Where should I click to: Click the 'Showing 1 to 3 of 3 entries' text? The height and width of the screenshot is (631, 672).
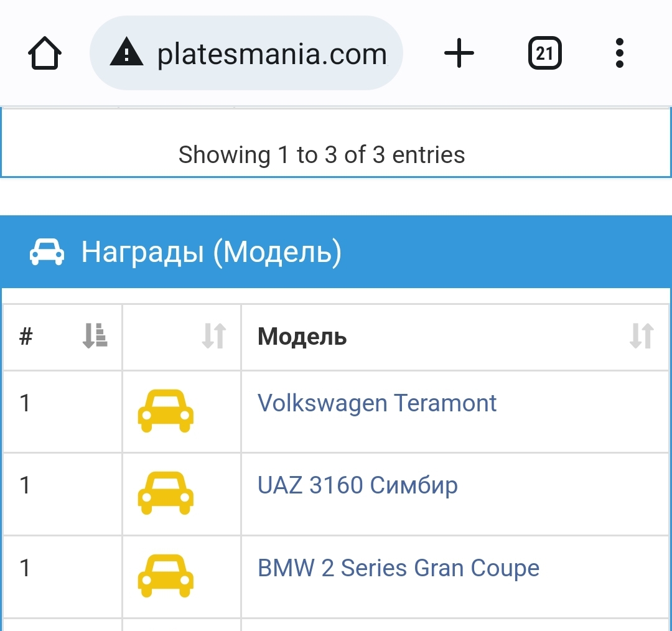(322, 154)
